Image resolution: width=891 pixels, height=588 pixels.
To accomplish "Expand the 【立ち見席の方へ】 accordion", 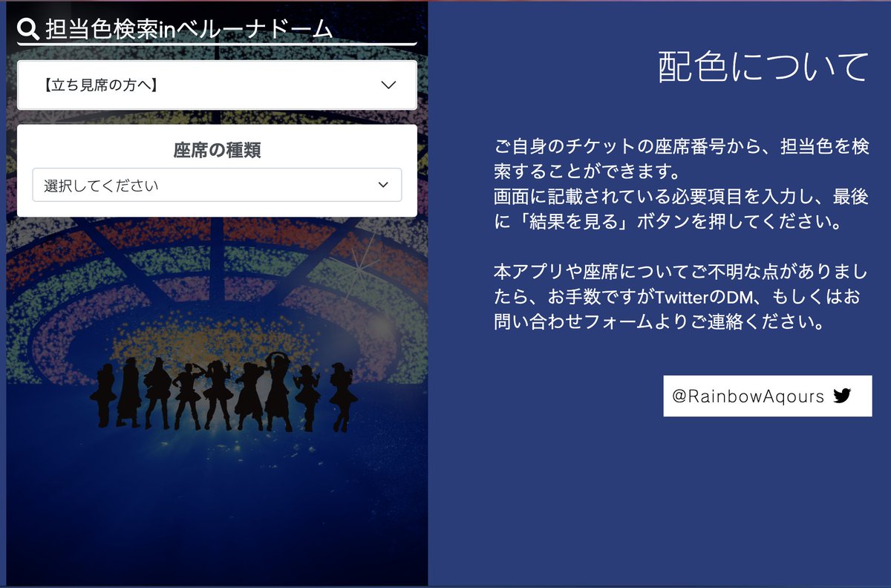I will pyautogui.click(x=217, y=85).
